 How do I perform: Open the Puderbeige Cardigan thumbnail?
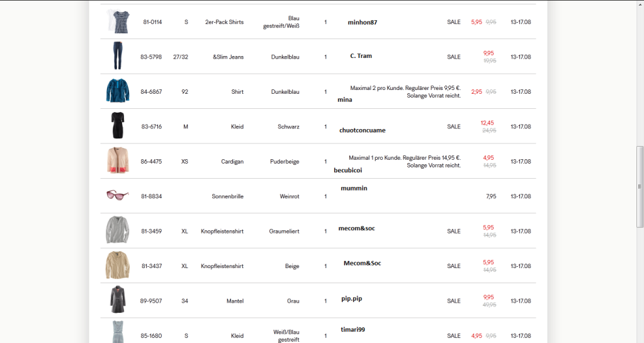tap(118, 161)
